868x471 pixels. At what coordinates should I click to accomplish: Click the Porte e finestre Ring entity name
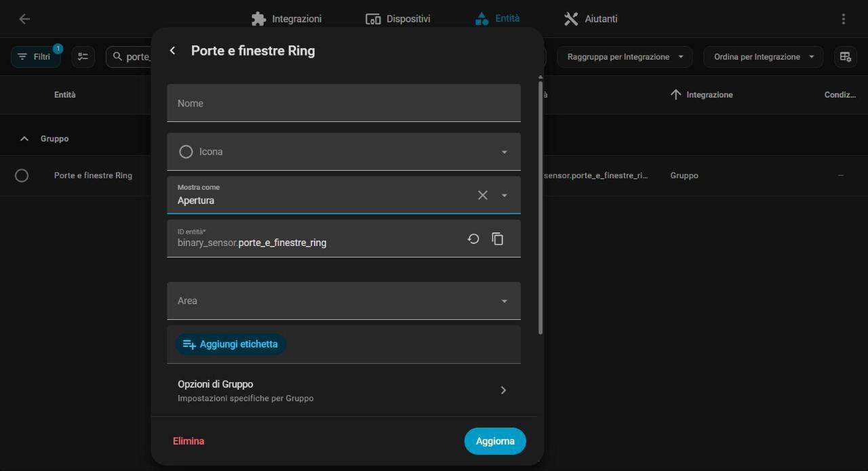point(93,176)
